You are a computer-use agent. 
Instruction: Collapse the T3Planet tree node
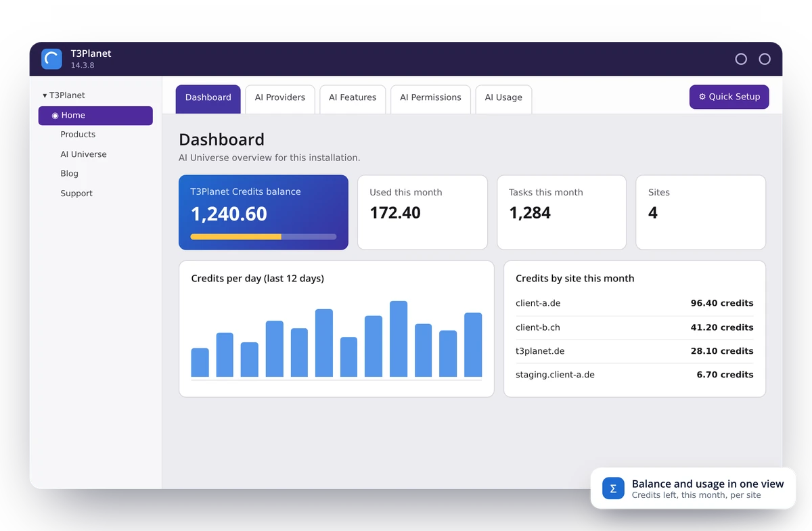45,95
